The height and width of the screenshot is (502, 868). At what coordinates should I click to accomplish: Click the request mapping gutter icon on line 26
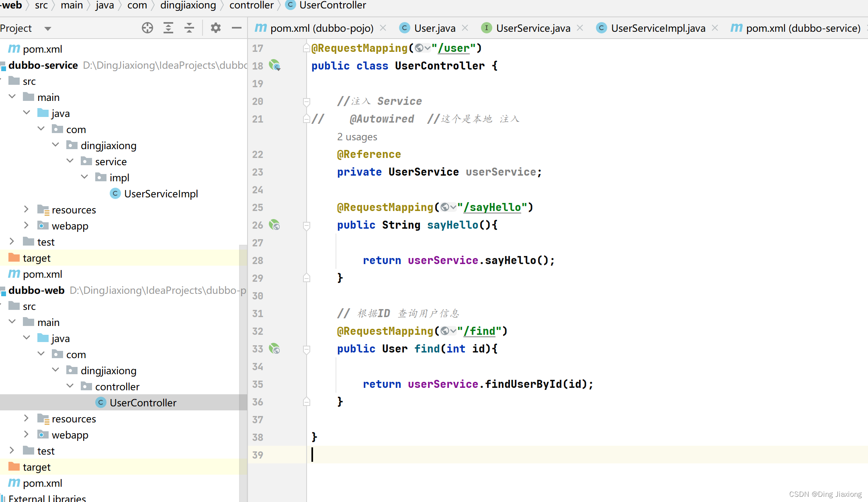pos(275,225)
